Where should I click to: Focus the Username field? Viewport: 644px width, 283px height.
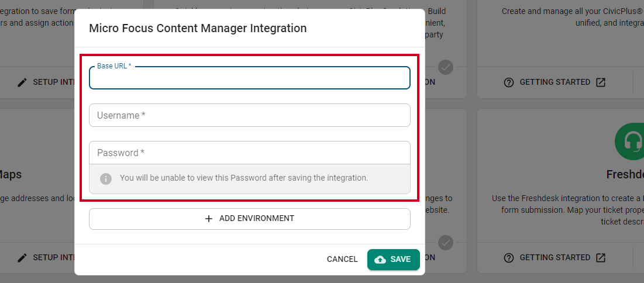pos(249,115)
